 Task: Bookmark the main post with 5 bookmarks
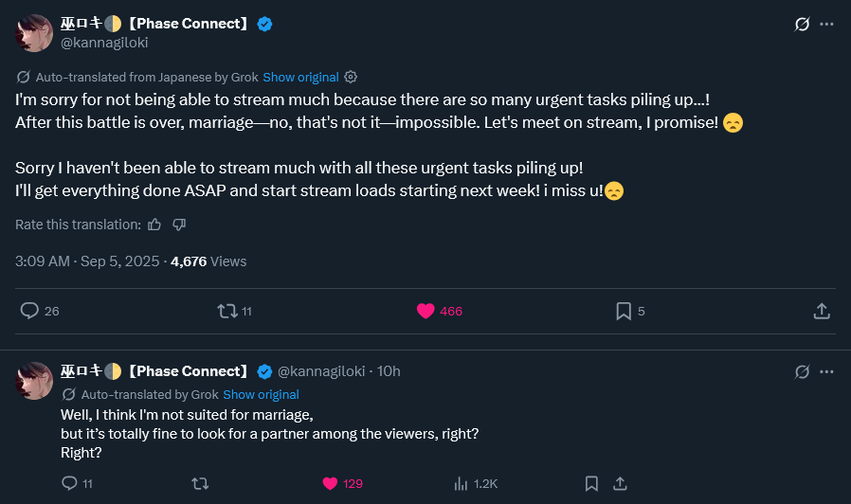tap(624, 311)
